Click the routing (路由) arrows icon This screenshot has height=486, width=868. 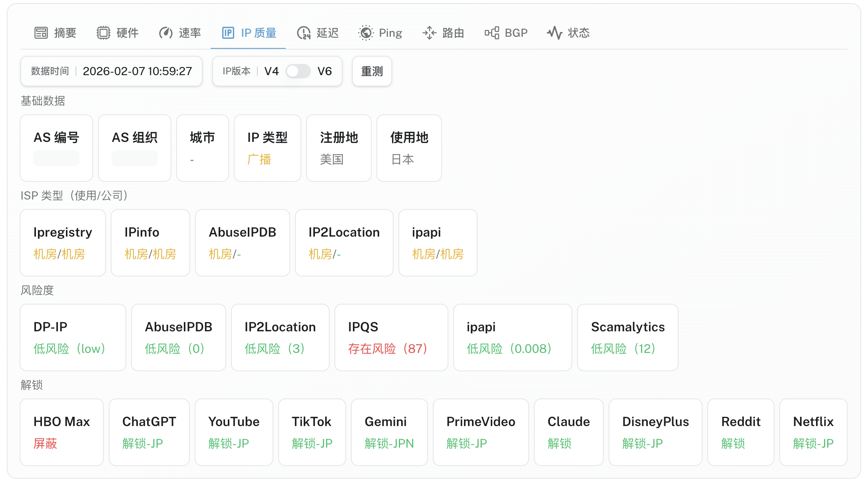[x=429, y=33]
